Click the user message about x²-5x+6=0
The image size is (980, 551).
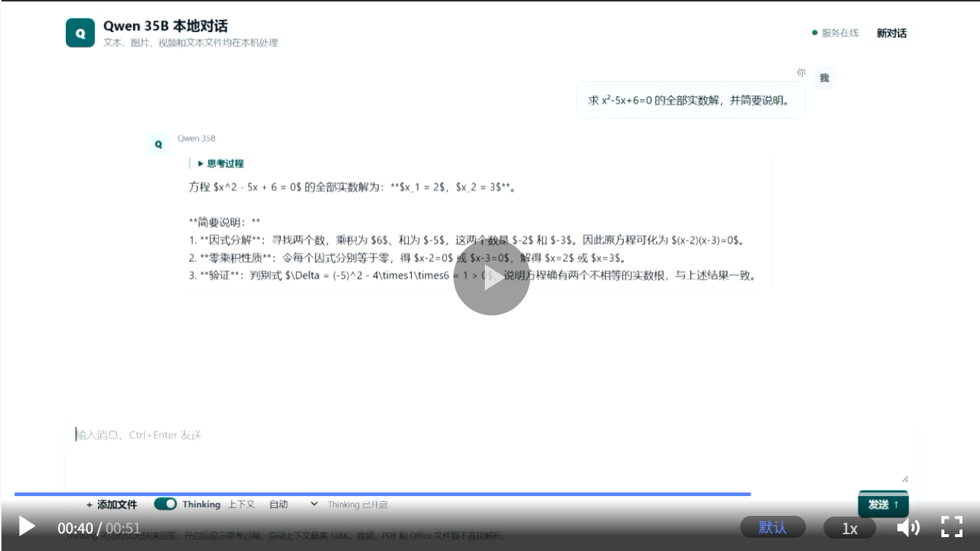690,100
